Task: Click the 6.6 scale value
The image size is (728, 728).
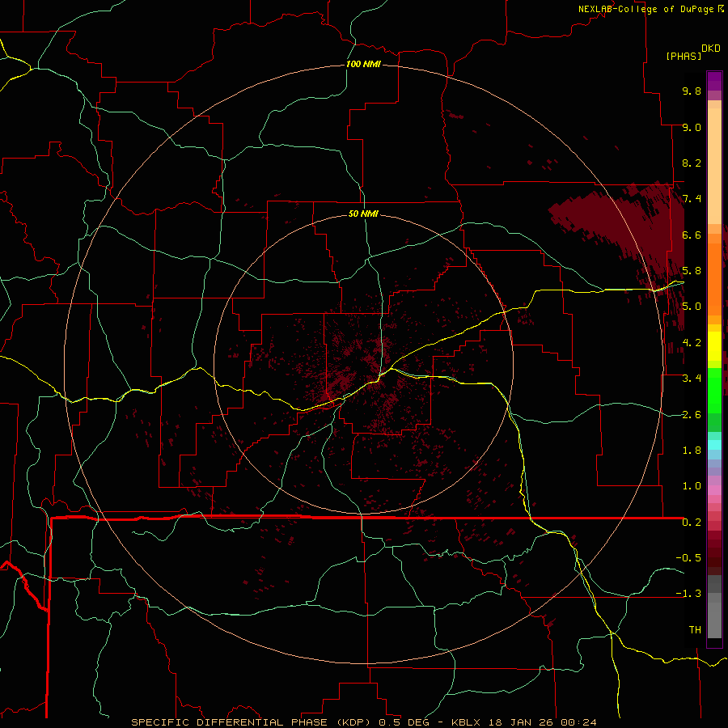Action: 692,235
